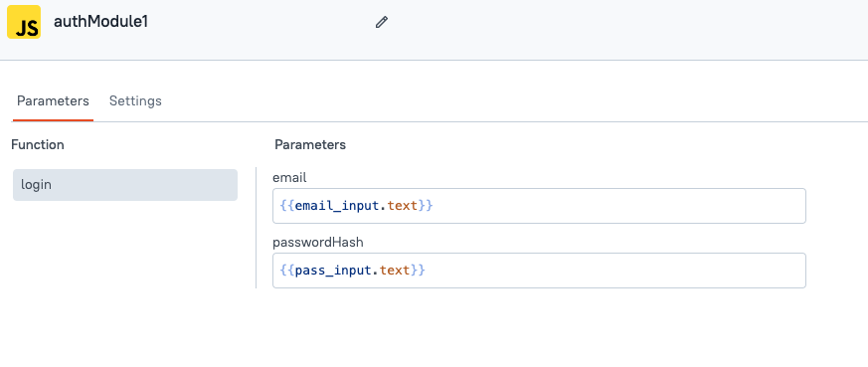
Task: Select the authModule1 module name text
Action: click(100, 22)
